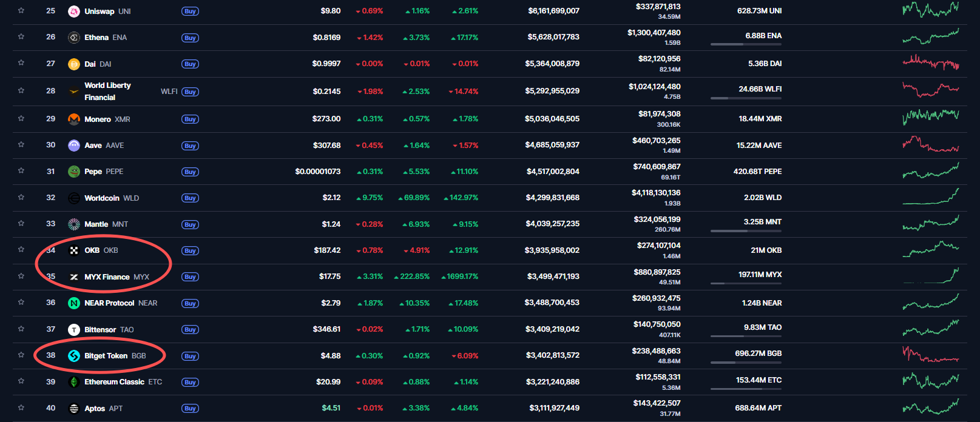
Task: Favorite Aptos with its star icon
Action: pos(21,408)
